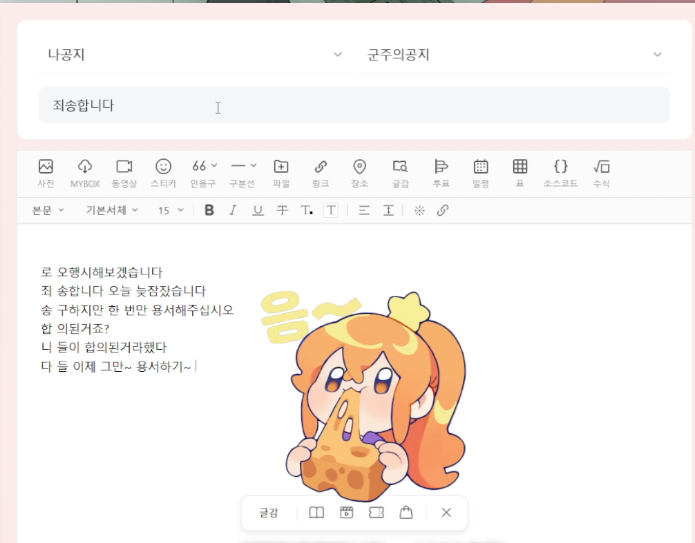Toggle italic text formatting

tap(233, 210)
